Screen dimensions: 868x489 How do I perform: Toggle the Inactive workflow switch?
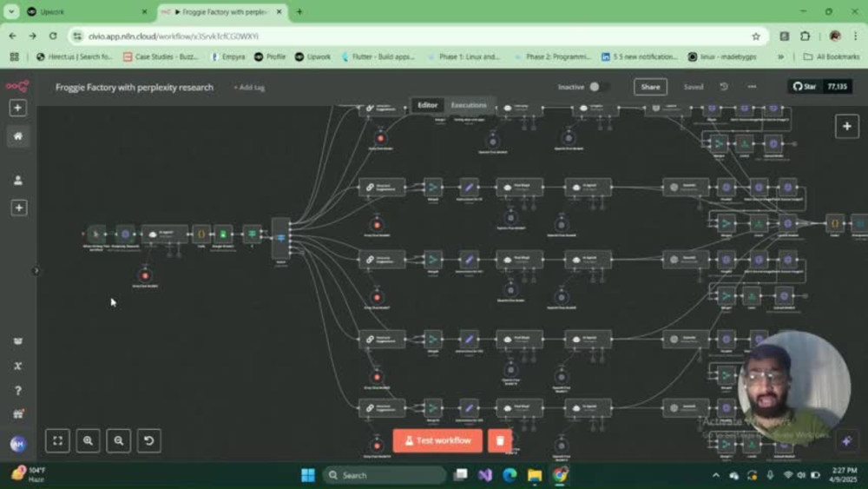pos(598,87)
